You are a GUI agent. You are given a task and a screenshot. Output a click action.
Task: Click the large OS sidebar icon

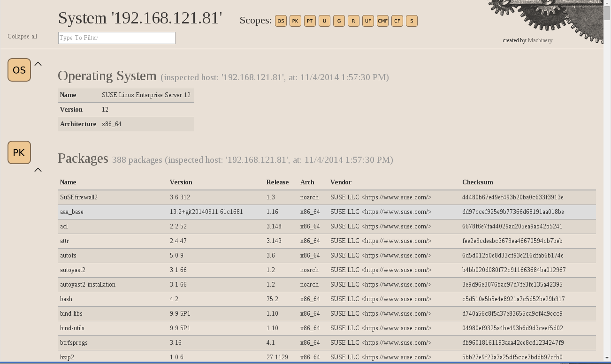(x=19, y=70)
